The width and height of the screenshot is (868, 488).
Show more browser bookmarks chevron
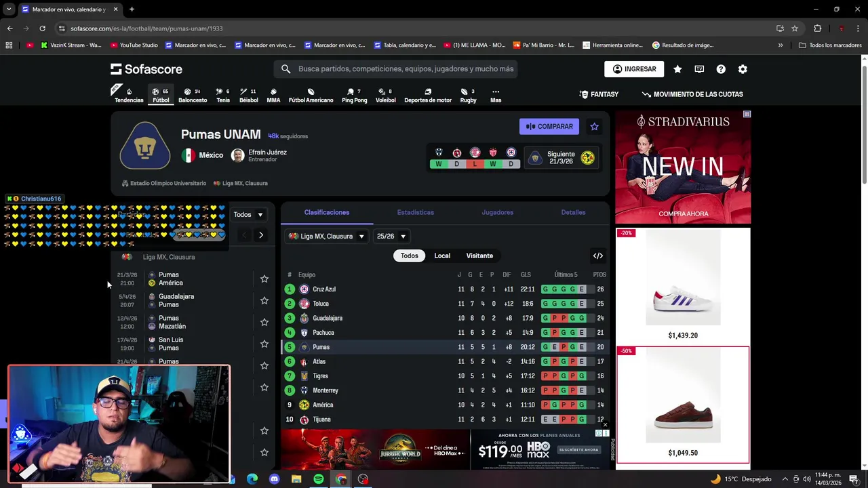click(x=781, y=45)
